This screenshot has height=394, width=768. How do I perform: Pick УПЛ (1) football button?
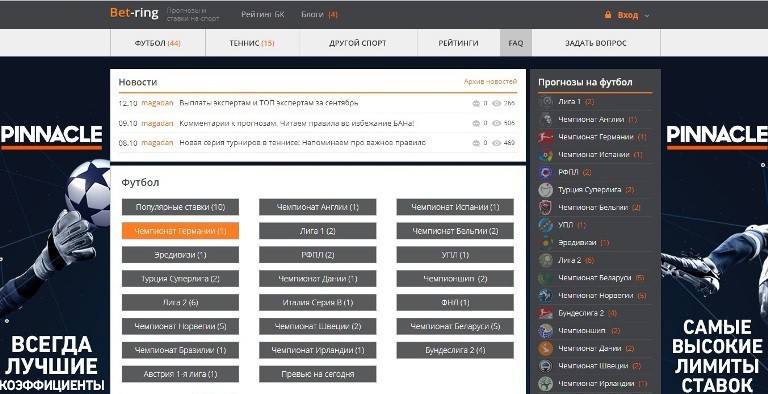tap(455, 255)
